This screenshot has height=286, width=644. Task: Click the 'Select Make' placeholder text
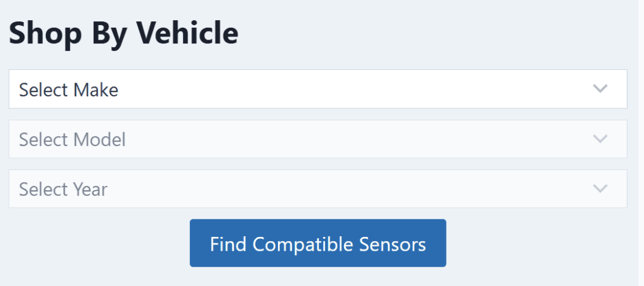pyautogui.click(x=69, y=89)
